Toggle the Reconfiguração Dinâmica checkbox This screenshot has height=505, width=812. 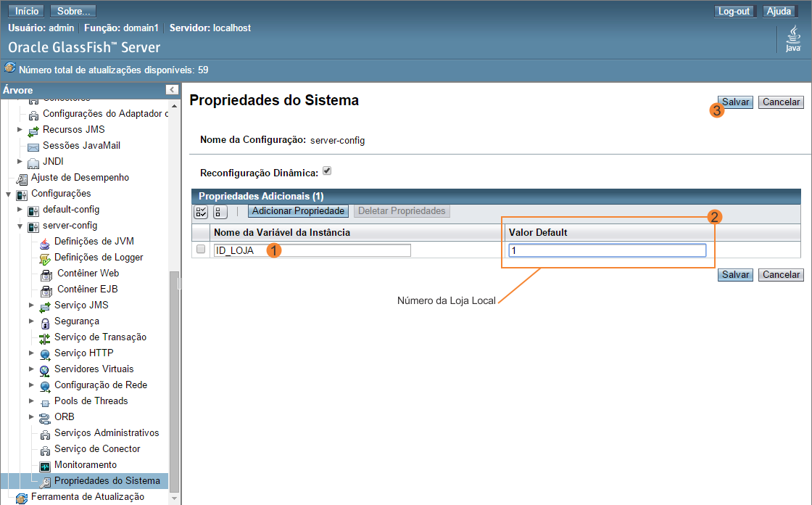point(327,171)
